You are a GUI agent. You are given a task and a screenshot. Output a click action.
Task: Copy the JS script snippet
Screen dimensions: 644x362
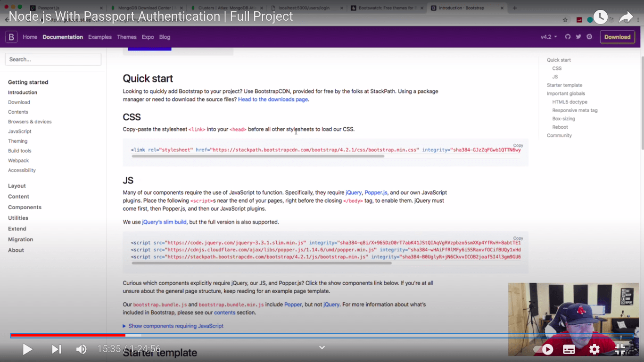(518, 239)
